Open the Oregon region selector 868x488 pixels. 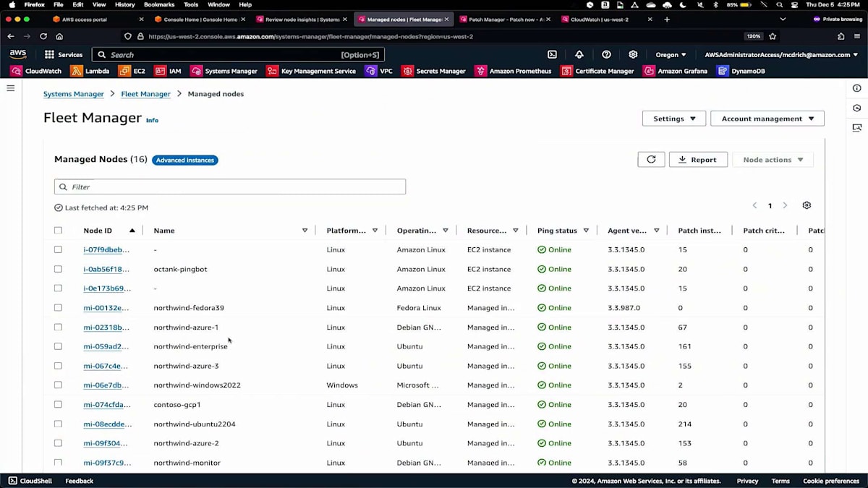pos(671,54)
